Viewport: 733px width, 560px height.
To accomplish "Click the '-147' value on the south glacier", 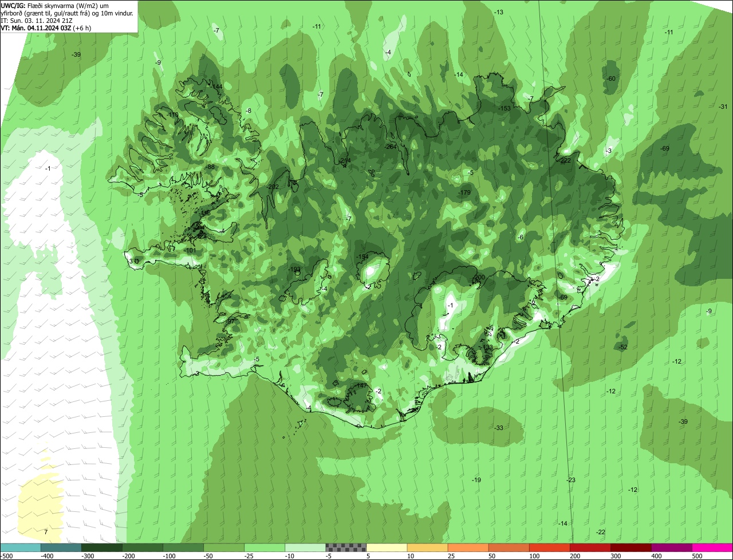I will click(361, 386).
